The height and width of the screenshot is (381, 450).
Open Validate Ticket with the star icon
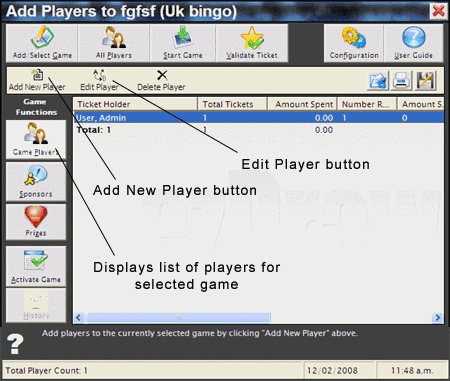pos(252,43)
